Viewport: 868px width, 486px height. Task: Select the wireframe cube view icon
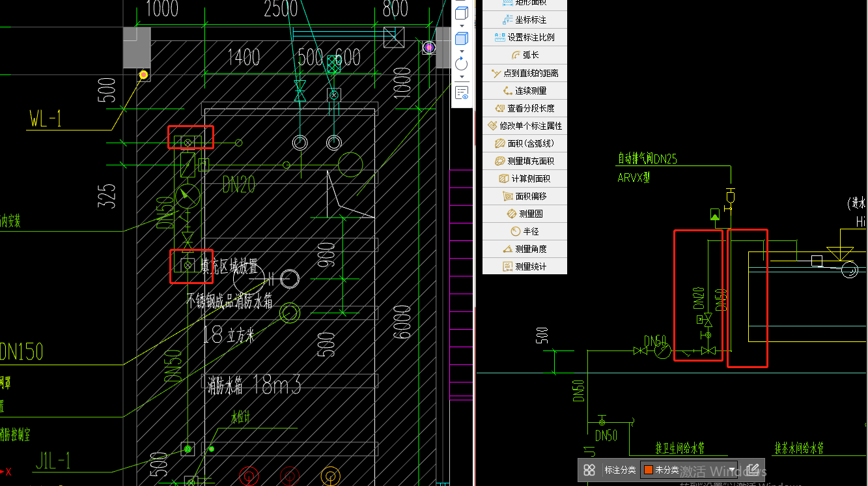462,13
